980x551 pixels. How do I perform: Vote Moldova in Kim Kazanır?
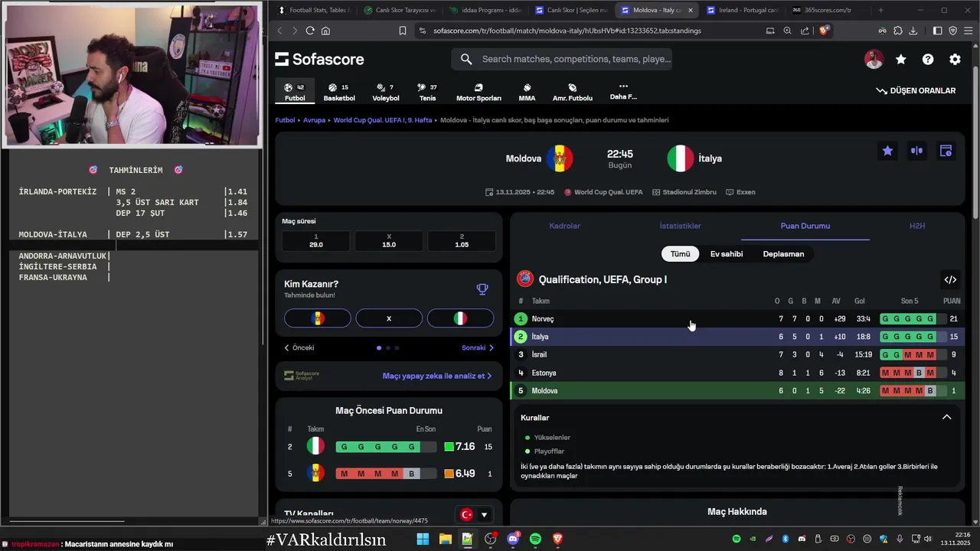pos(318,318)
